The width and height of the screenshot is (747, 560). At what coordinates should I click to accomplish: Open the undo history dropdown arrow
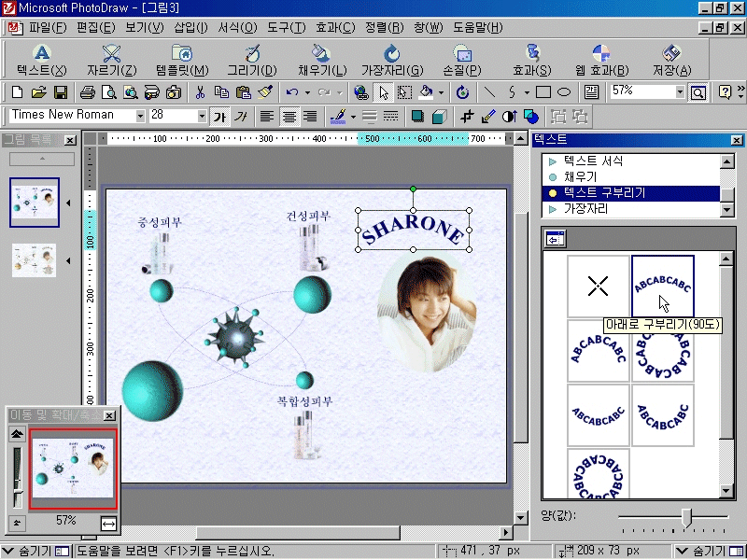pos(307,92)
